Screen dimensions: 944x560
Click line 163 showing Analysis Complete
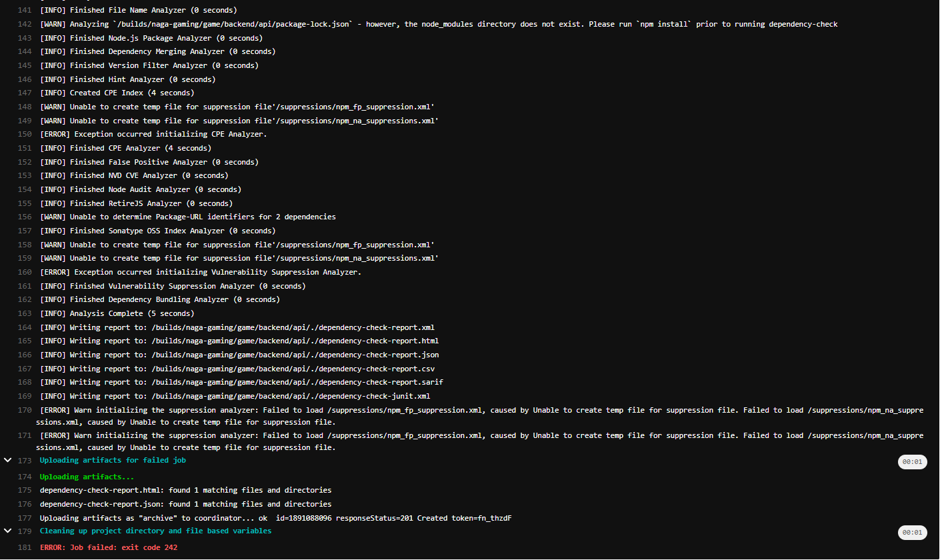click(147, 313)
